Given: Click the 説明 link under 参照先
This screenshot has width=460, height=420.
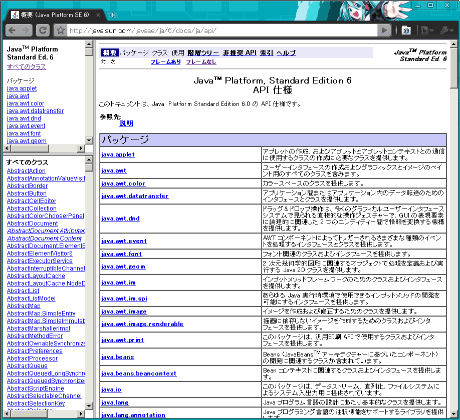Looking at the screenshot, I should click(x=126, y=123).
